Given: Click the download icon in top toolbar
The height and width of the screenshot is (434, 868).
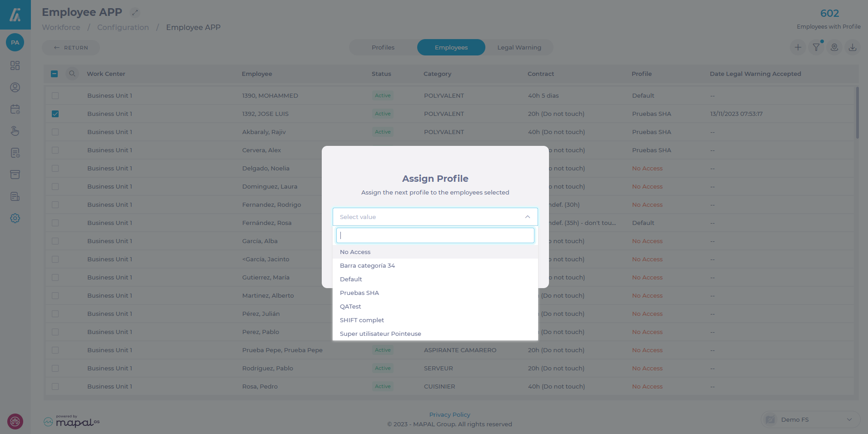Looking at the screenshot, I should 852,47.
